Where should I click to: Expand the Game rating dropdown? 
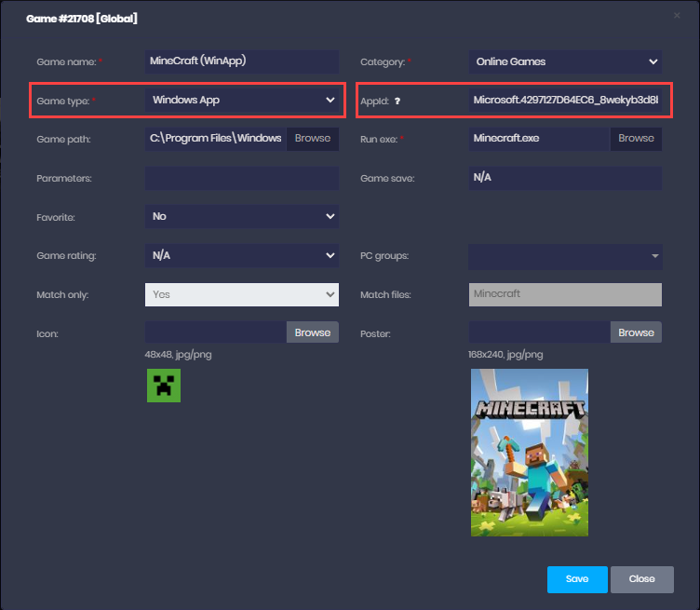tap(242, 255)
